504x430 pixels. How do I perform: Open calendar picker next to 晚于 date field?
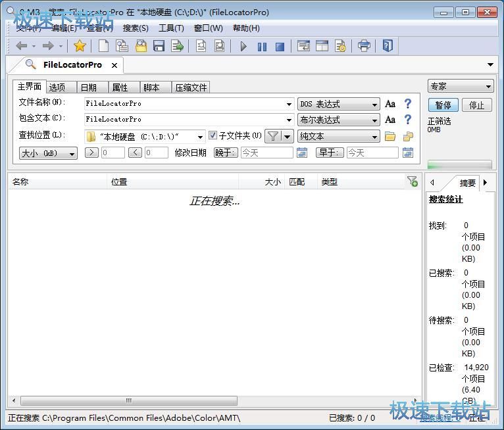302,153
